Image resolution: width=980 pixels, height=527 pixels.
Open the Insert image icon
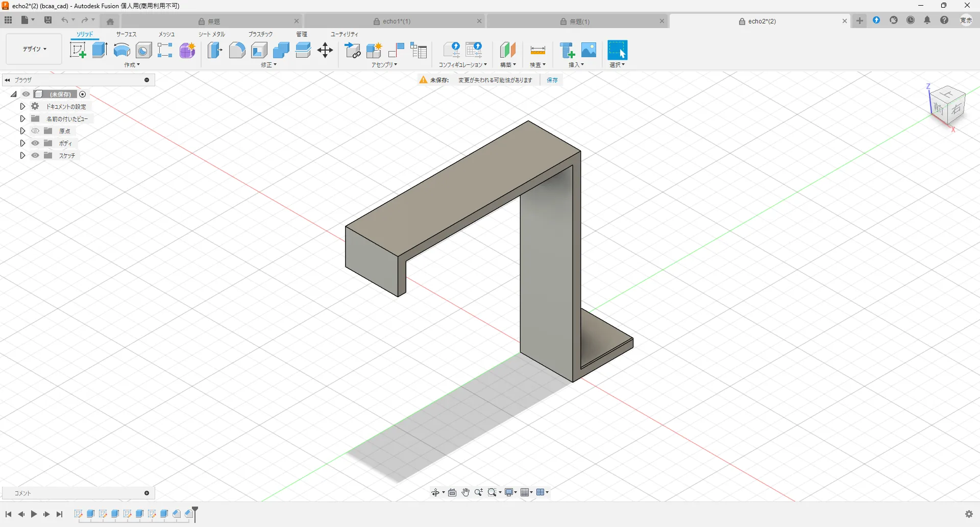coord(589,50)
